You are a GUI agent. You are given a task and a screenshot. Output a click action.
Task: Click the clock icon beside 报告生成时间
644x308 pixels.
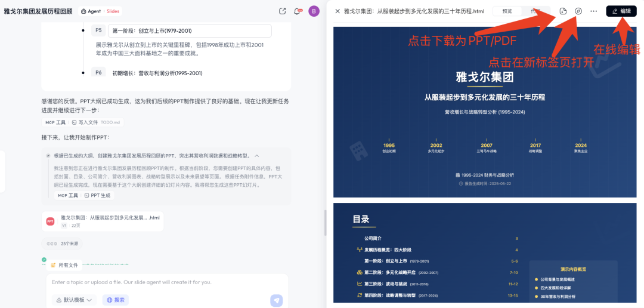tap(461, 183)
